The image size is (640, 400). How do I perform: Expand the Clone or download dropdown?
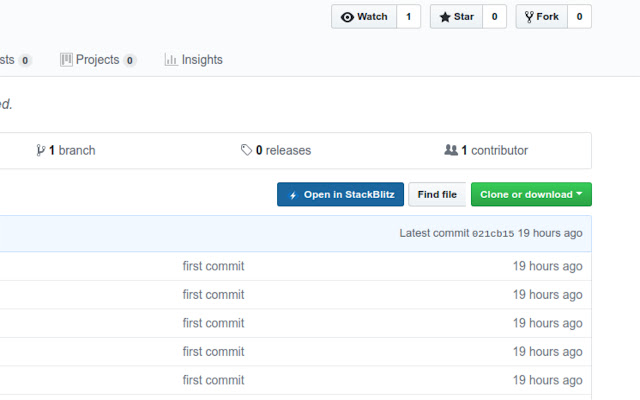[531, 195]
